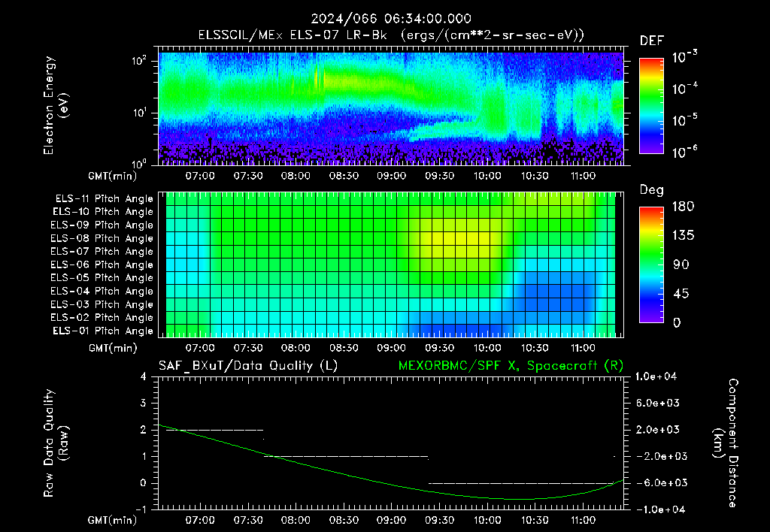Select the ELS-01 Pitch Angle row label
The image size is (770, 532).
point(103,331)
